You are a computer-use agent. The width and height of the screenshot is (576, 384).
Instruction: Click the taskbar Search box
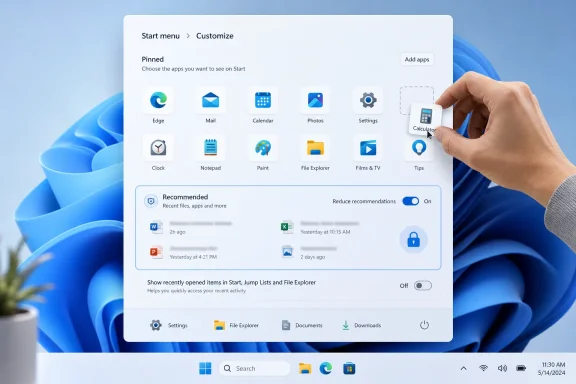click(x=255, y=368)
